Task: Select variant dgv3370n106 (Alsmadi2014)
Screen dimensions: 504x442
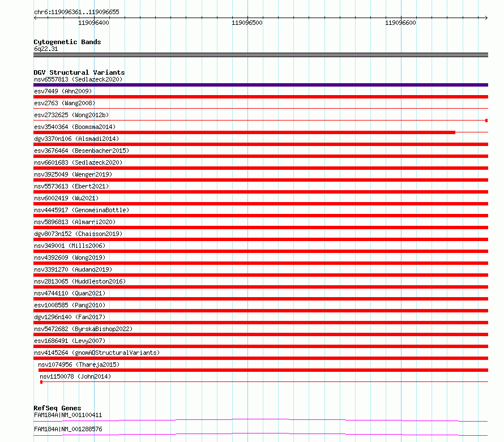Action: coord(76,139)
